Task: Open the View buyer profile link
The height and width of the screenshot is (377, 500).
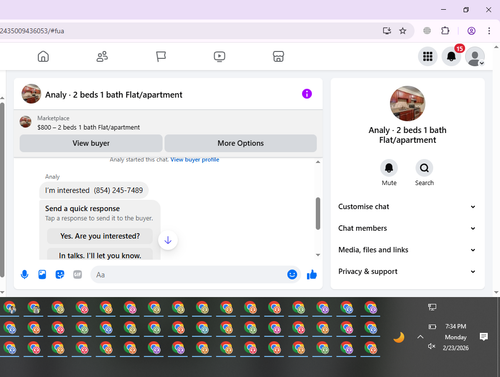Action: (x=195, y=160)
